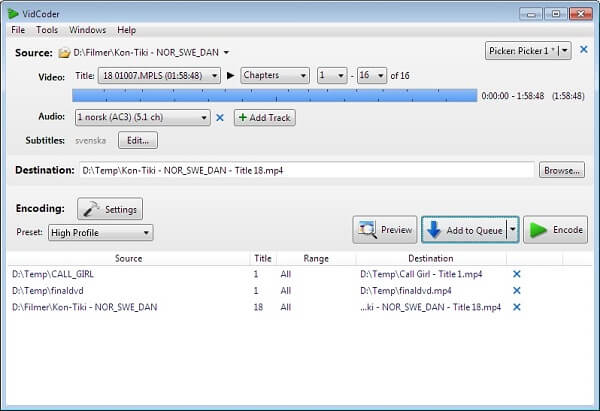Viewport: 600px width, 411px height.
Task: Click the Title column header
Action: tap(263, 258)
